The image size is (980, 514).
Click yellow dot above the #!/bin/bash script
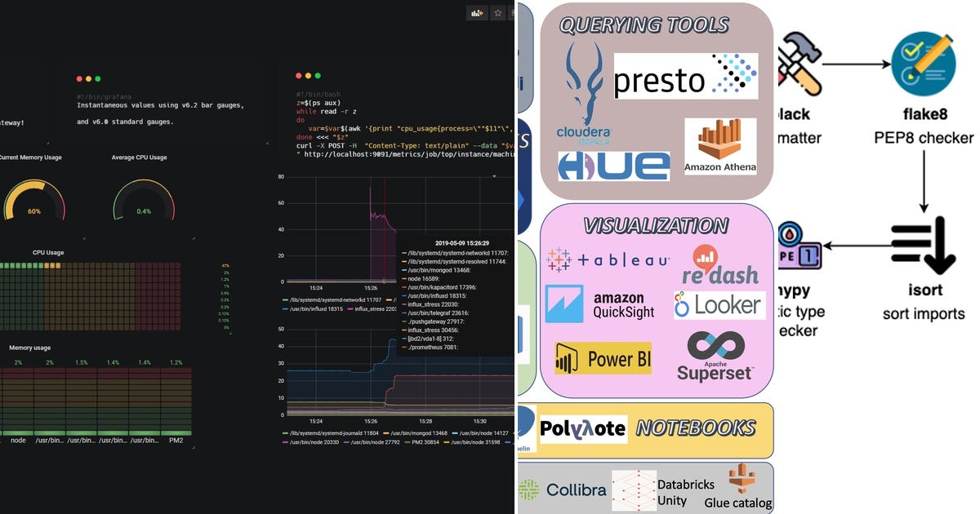[308, 76]
